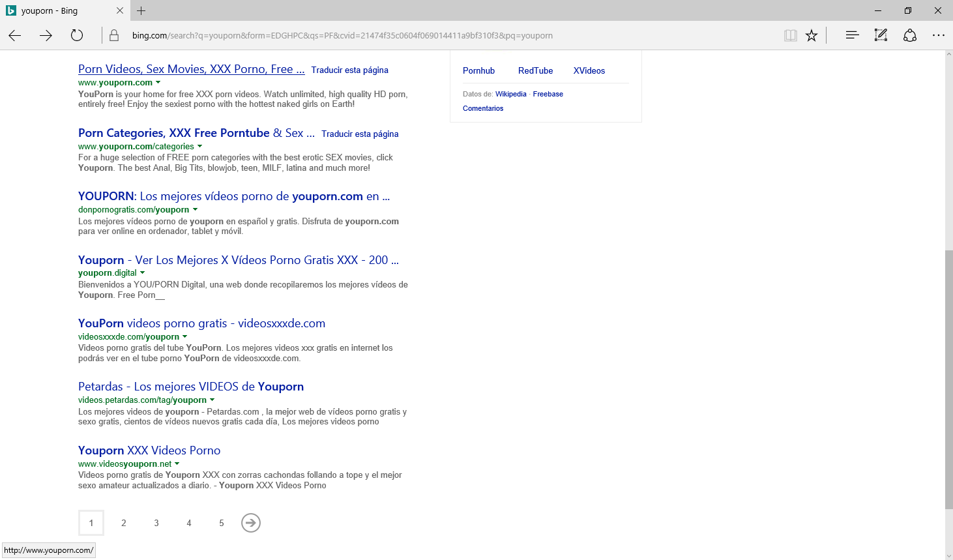The height and width of the screenshot is (560, 953).
Task: Expand dropdown arrow next to videosxxxde.com URL
Action: tap(184, 337)
